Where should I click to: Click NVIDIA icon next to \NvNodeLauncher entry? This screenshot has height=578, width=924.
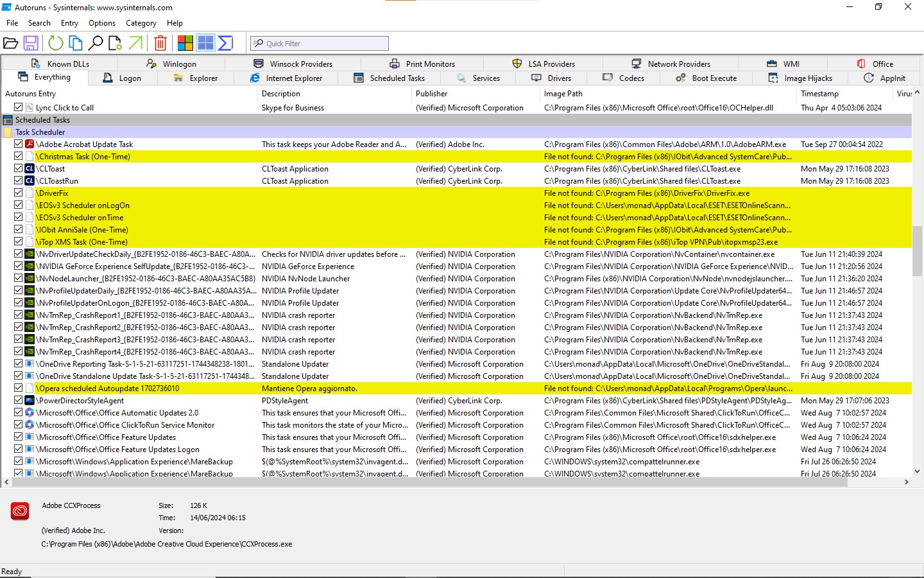(30, 279)
